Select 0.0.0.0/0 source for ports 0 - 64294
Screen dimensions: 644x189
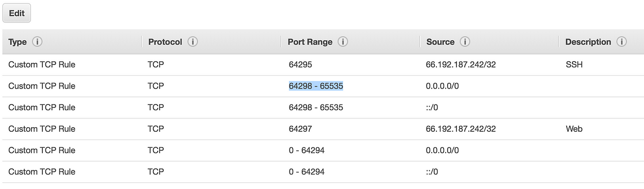point(442,150)
